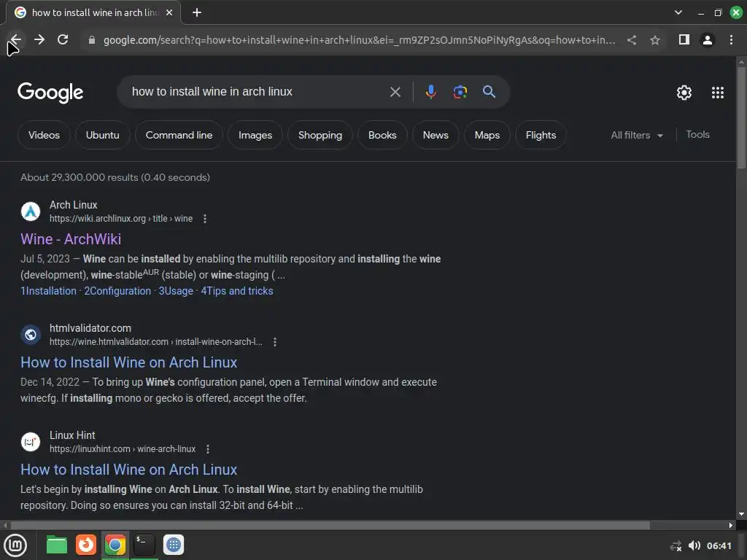The image size is (747, 560).
Task: Launch Firefox from the taskbar
Action: point(86,545)
